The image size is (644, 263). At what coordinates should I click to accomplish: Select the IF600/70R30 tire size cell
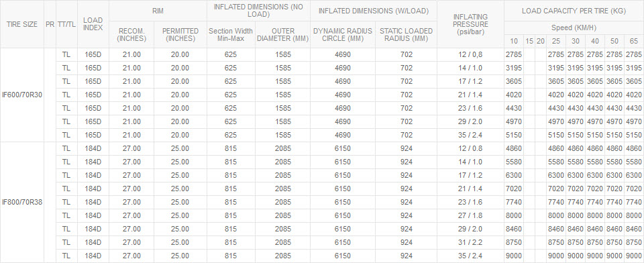coord(21,95)
